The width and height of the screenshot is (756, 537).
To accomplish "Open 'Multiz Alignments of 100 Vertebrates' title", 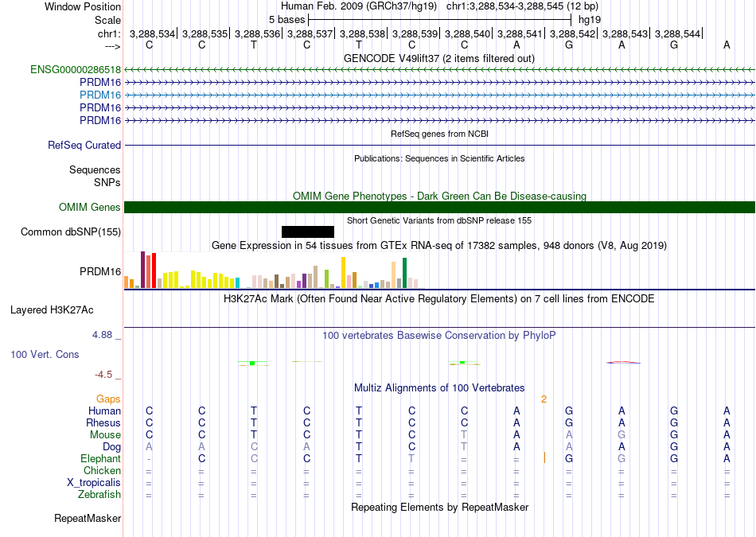I will point(439,388).
